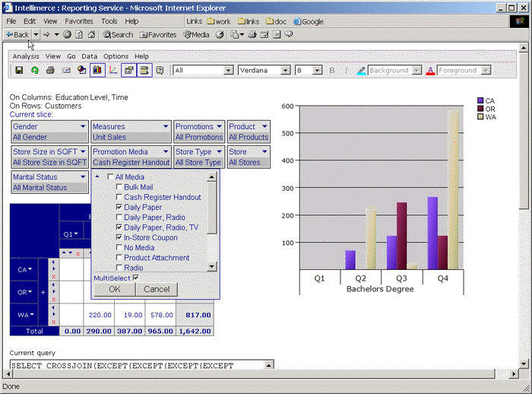Click the CA purple legend swatch
Image resolution: width=532 pixels, height=394 pixels.
click(x=480, y=100)
